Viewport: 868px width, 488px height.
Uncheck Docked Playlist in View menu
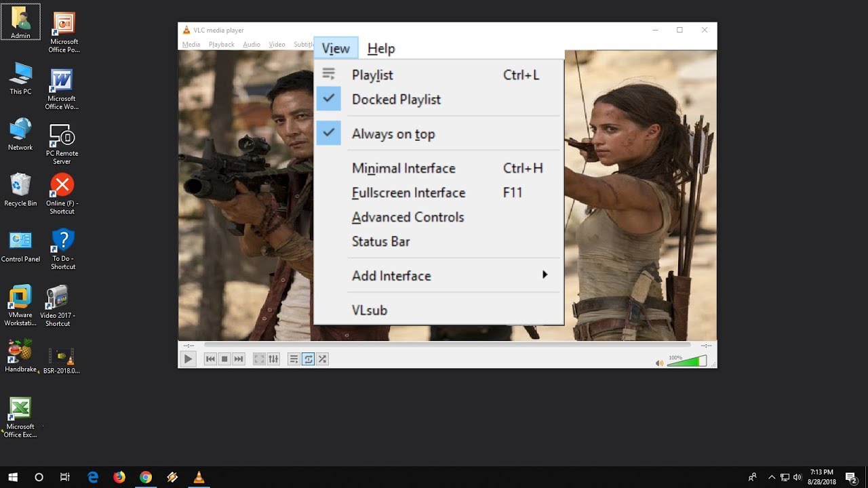439,100
